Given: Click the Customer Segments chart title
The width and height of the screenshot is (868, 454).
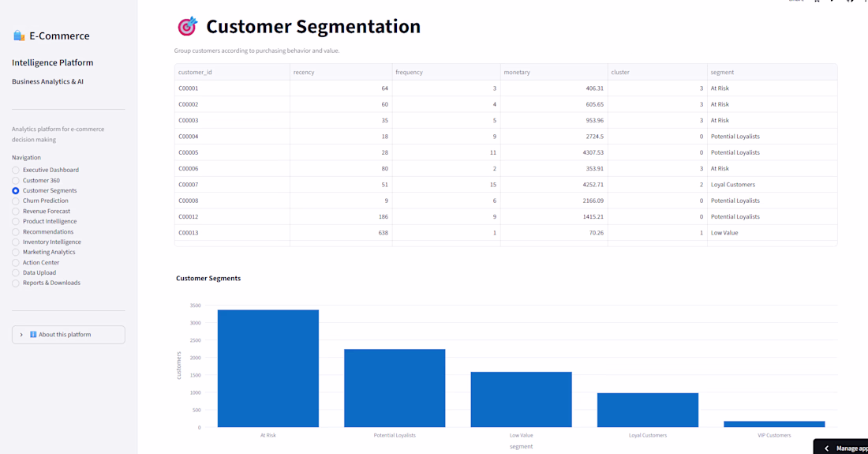Looking at the screenshot, I should (208, 278).
